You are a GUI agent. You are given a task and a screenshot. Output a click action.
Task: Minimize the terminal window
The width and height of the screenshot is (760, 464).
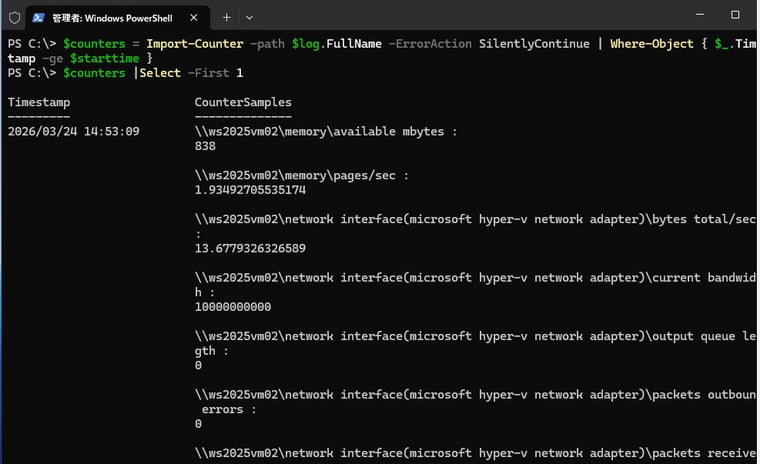coord(700,15)
